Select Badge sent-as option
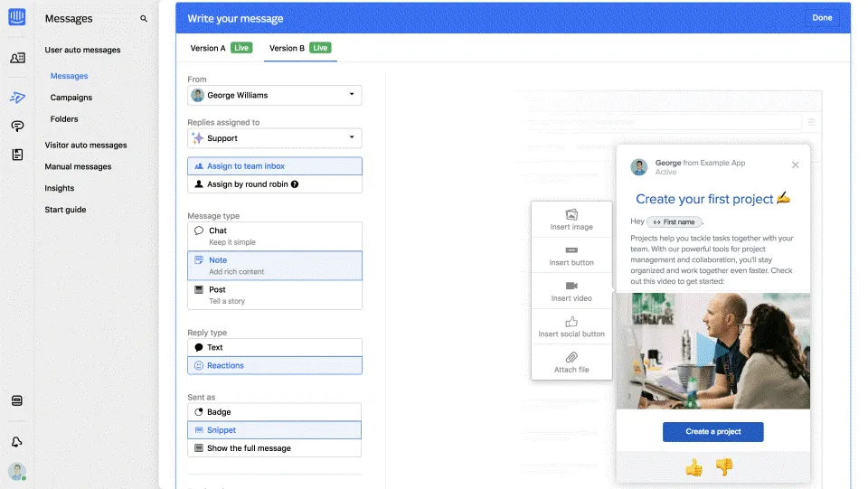The width and height of the screenshot is (868, 489). point(275,412)
